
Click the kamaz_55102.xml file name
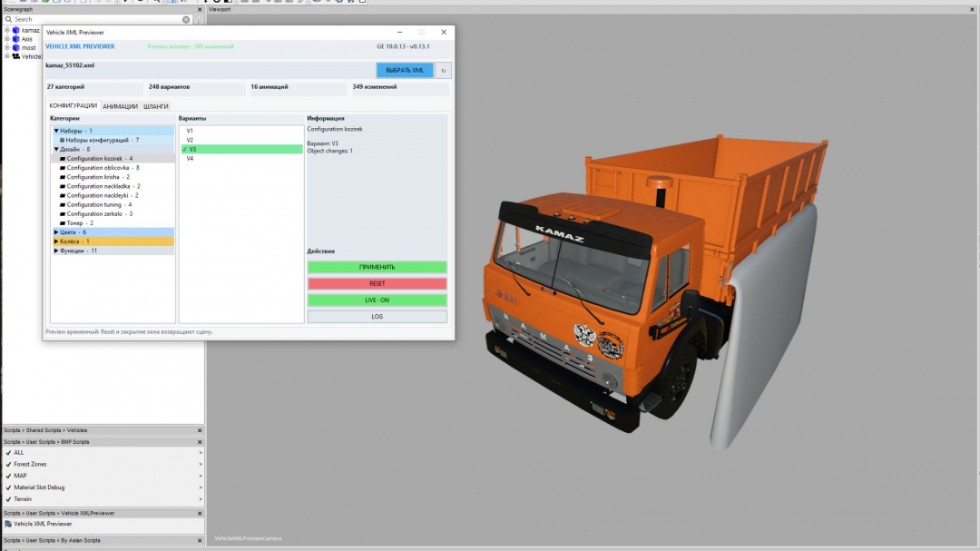tap(70, 65)
